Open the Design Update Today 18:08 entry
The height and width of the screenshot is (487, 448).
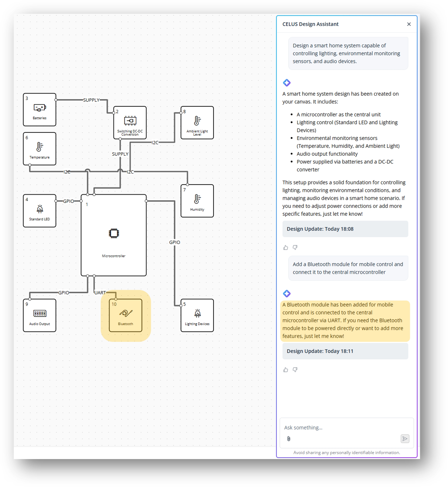point(345,229)
